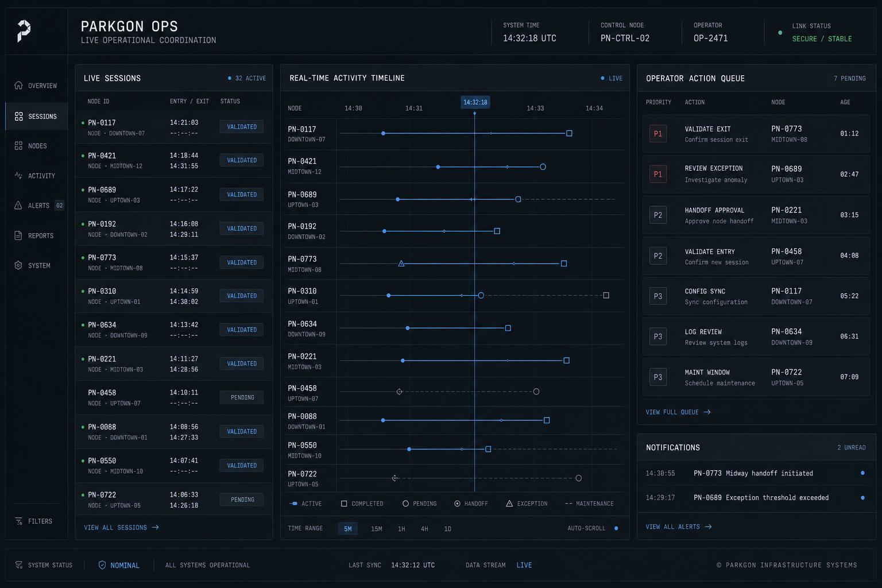Select the 4H time range
This screenshot has height=588, width=882.
point(424,529)
